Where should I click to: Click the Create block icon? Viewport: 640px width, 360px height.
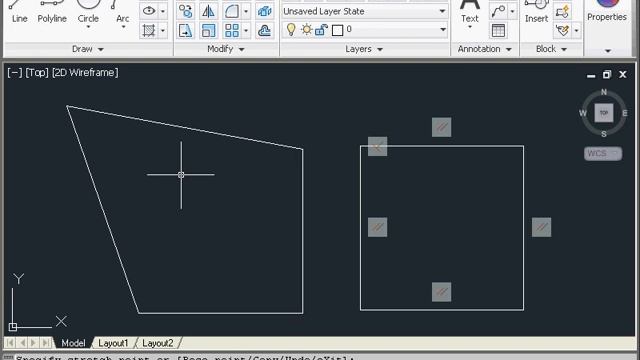pos(562,11)
